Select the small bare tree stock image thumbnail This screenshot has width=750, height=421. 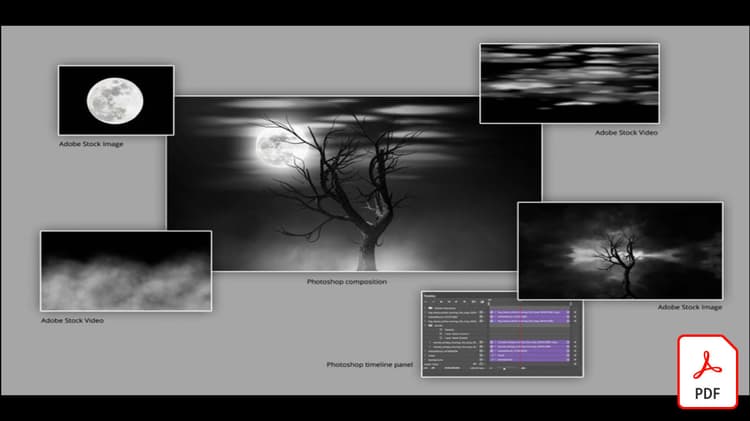tap(620, 251)
